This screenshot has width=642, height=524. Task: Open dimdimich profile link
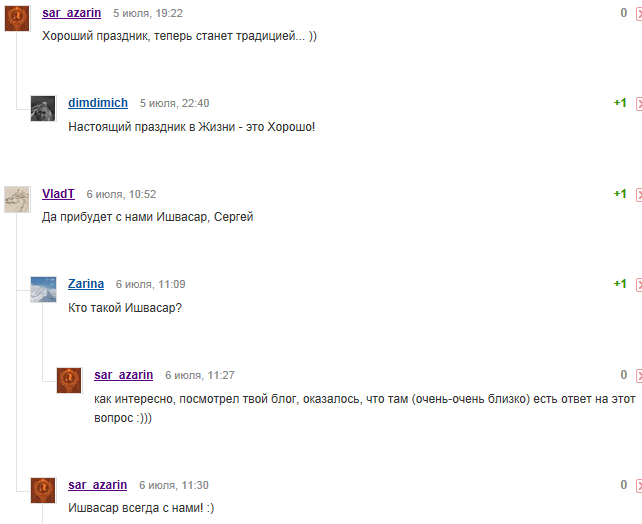(98, 103)
